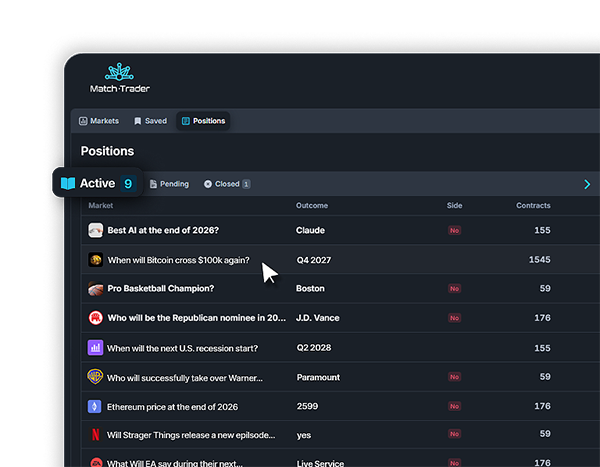This screenshot has height=467, width=600.
Task: Click the Best AI market icon
Action: tap(96, 230)
